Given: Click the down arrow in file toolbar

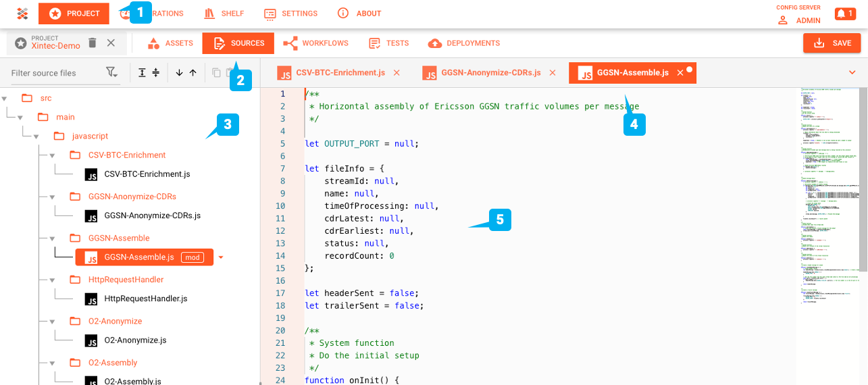Looking at the screenshot, I should click(x=179, y=73).
